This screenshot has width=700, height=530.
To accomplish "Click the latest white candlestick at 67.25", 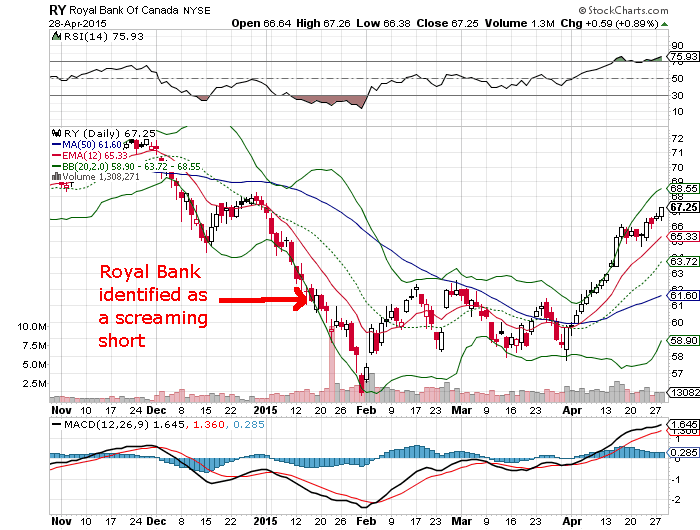I will coord(661,212).
